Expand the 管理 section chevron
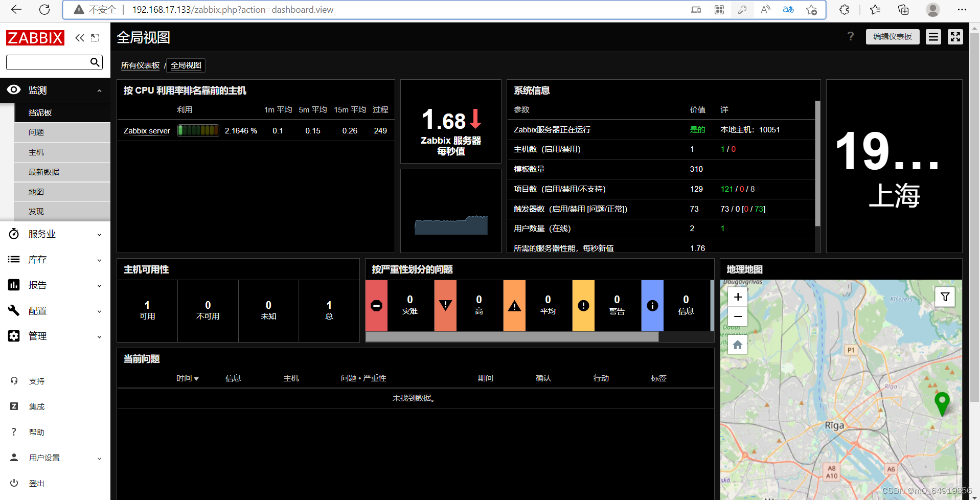The width and height of the screenshot is (980, 500). (x=100, y=337)
